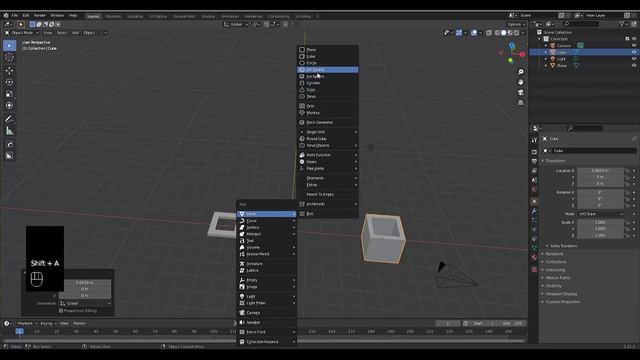The image size is (640, 360).
Task: Open the Global orientation dropdown in header
Action: 236,24
